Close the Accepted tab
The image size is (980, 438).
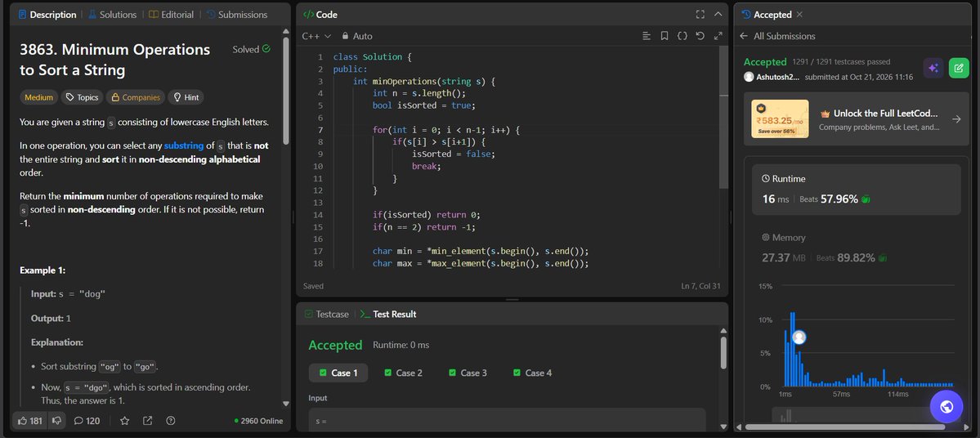(x=799, y=15)
